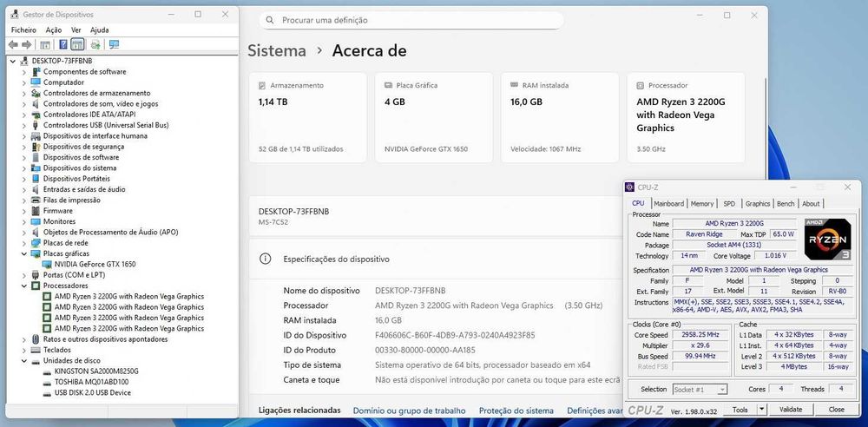Open the Ajuda menu
The image size is (868, 427).
coord(100,30)
